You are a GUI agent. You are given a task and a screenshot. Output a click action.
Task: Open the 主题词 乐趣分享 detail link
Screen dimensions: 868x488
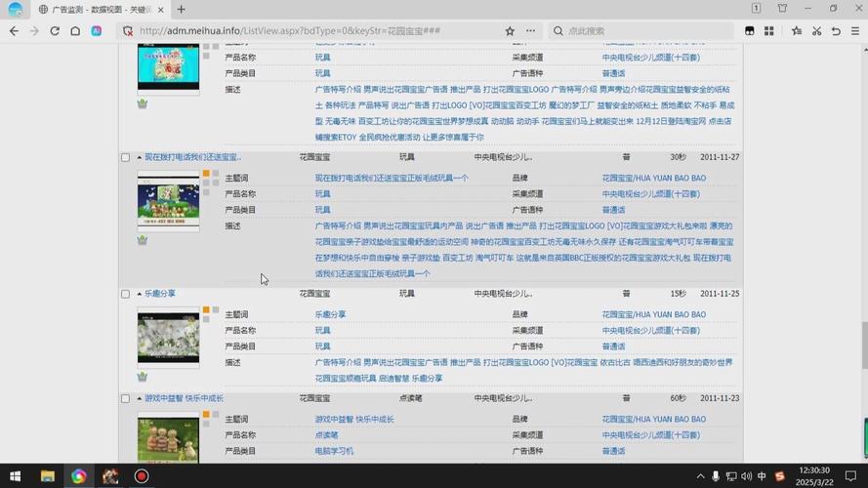[330, 315]
